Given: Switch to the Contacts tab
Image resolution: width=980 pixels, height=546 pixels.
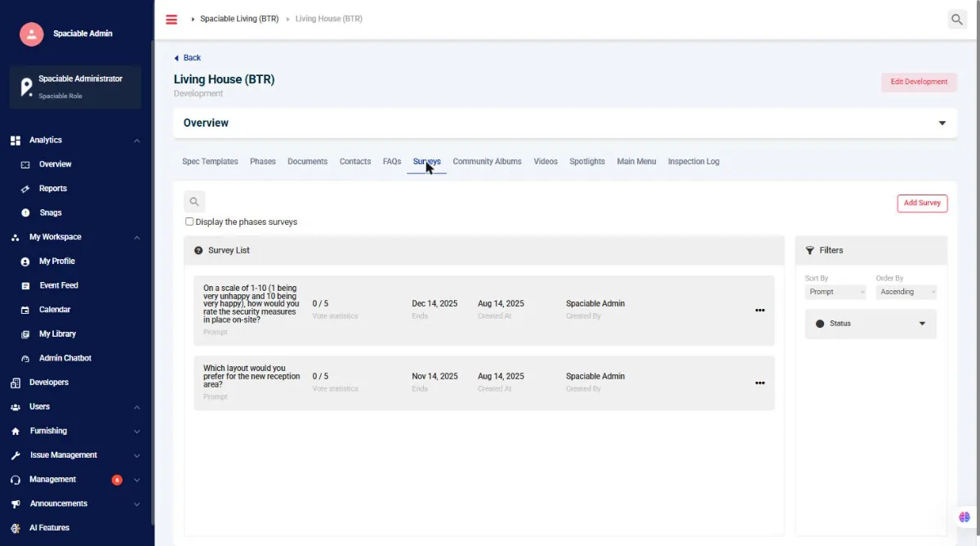Looking at the screenshot, I should click(x=355, y=162).
